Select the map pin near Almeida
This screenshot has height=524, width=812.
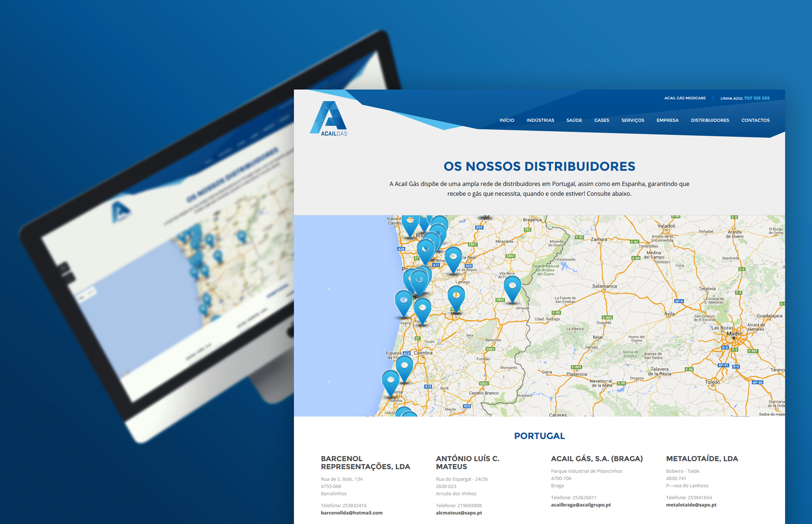512,289
